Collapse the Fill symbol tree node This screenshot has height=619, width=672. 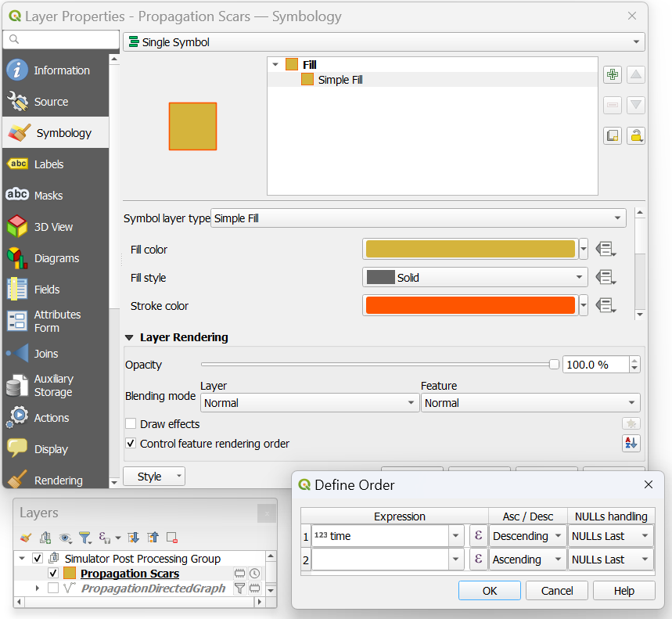[275, 65]
